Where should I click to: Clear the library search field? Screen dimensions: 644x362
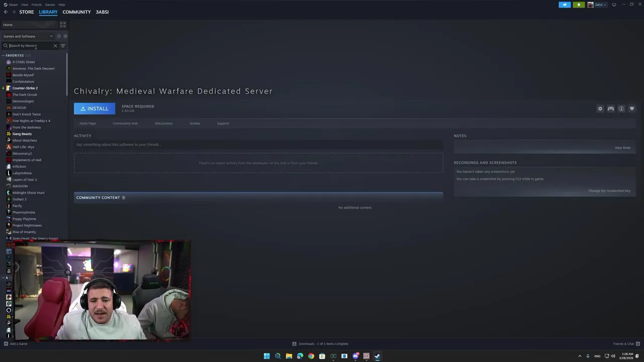tap(55, 46)
